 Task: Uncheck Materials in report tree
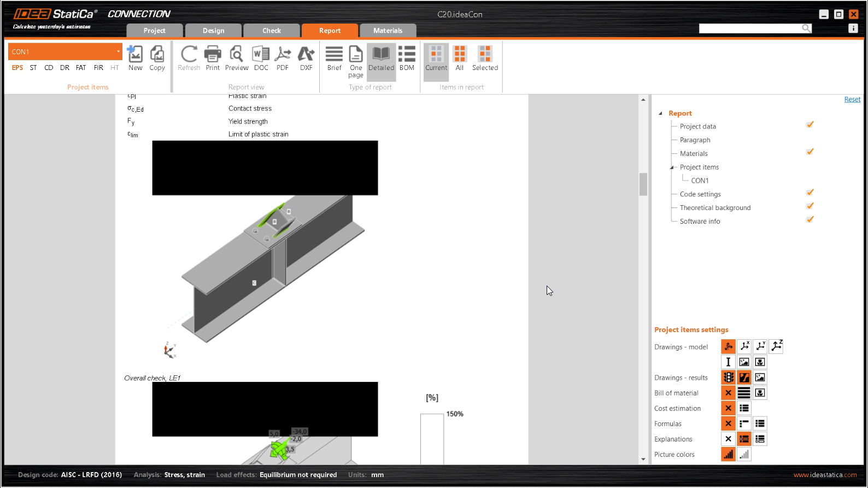810,152
